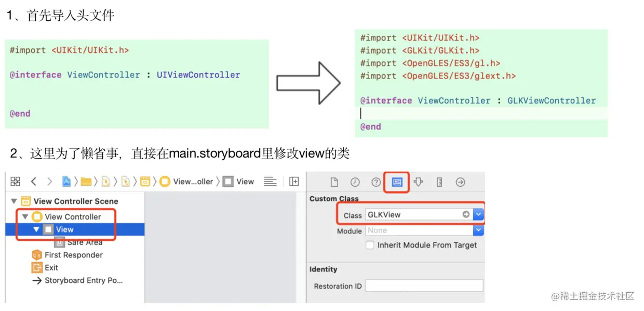Show the Quick Help inspector
The width and height of the screenshot is (644, 311).
click(x=376, y=182)
